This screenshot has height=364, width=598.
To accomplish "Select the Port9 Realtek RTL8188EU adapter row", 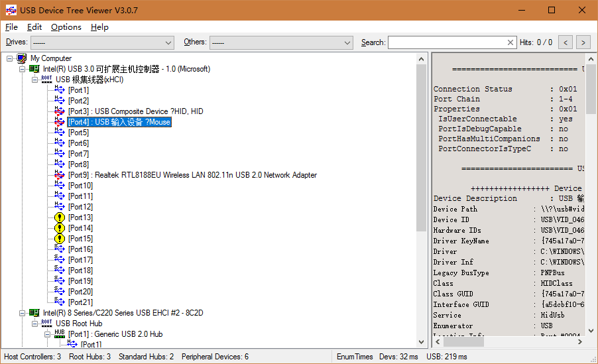I will pos(193,175).
